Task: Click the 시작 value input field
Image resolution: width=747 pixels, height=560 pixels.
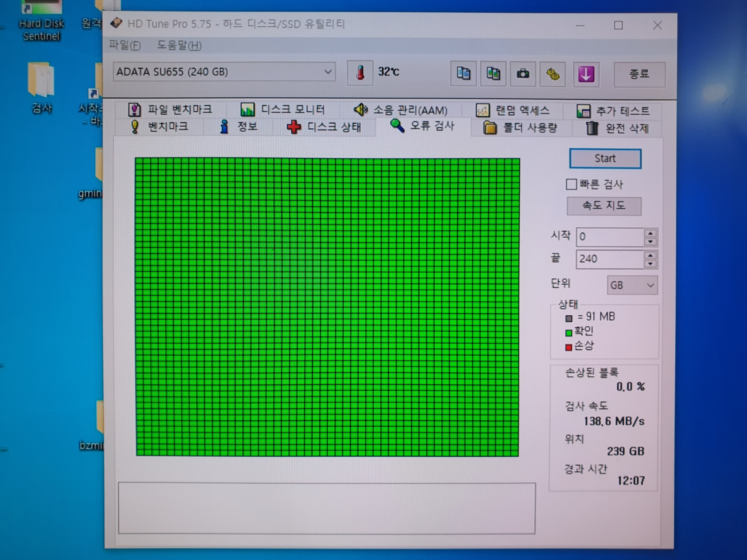Action: click(x=610, y=237)
